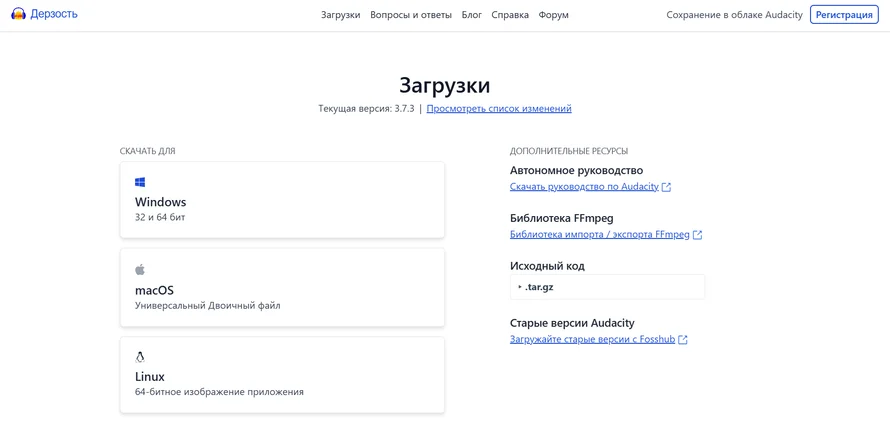This screenshot has width=890, height=436.
Task: Open Сохранение в облаке Audacity
Action: tap(734, 15)
